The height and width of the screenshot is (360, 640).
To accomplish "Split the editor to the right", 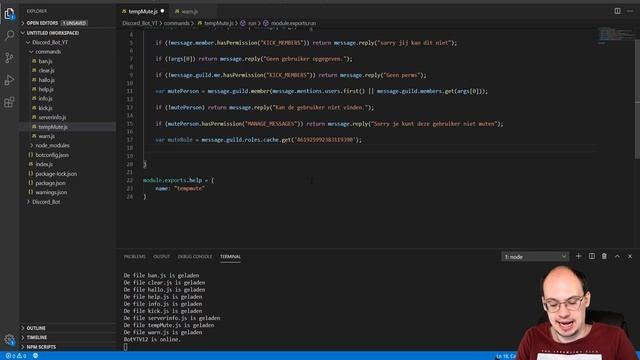I will pyautogui.click(x=617, y=11).
